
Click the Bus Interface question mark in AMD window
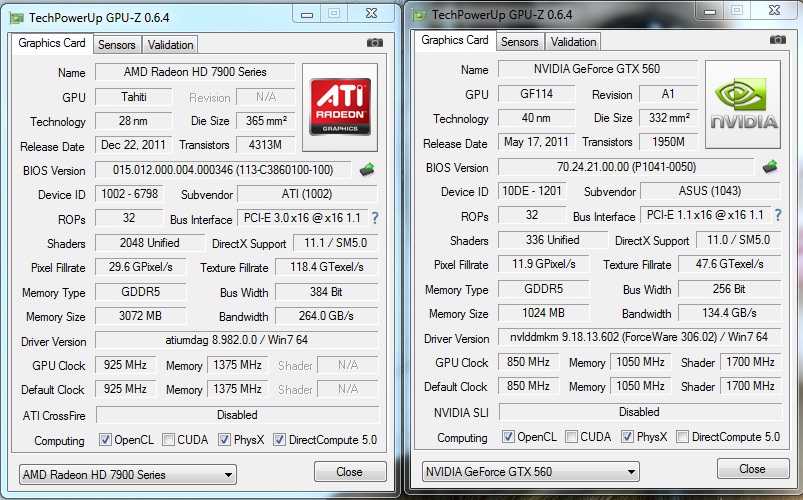pos(375,218)
